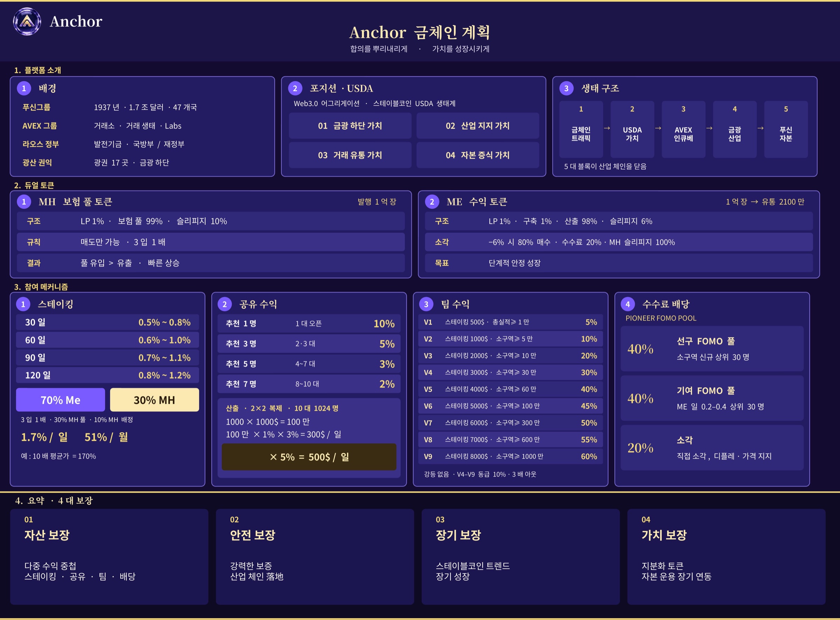Image resolution: width=840 pixels, height=620 pixels.
Task: Click the USDA 가치 step block
Action: pos(632,130)
